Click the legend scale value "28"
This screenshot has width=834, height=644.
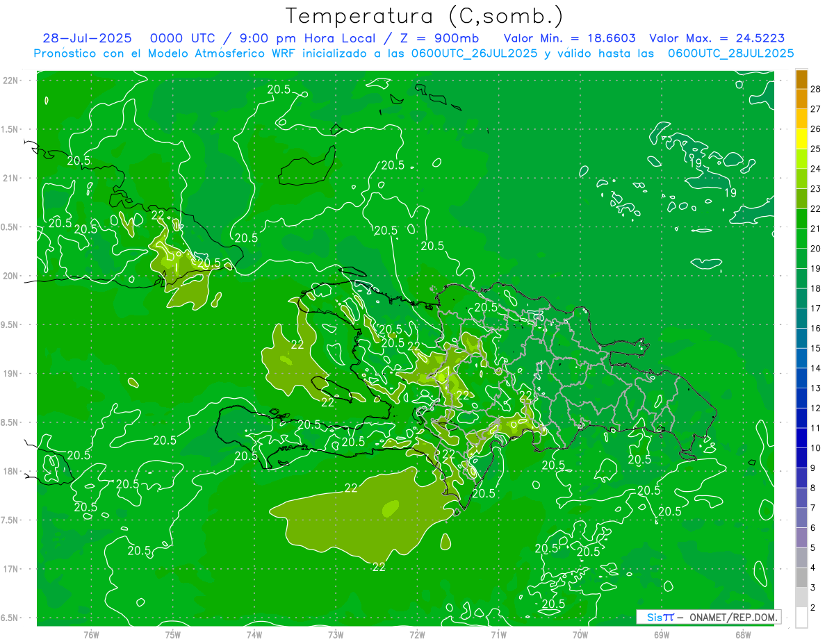point(815,89)
